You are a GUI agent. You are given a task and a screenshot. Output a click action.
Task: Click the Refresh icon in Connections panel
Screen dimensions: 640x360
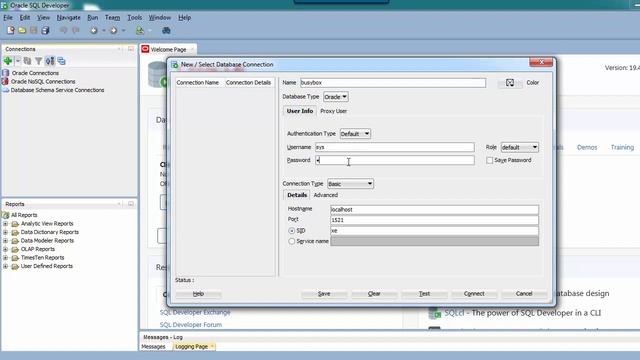pyautogui.click(x=27, y=61)
